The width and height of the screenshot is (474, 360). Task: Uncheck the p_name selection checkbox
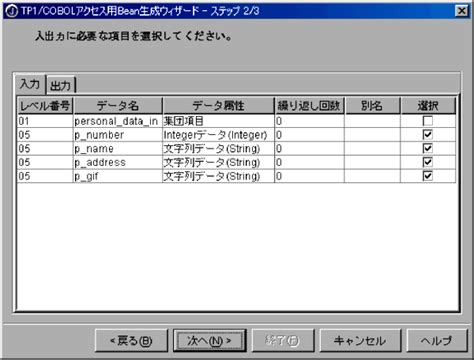coord(428,148)
